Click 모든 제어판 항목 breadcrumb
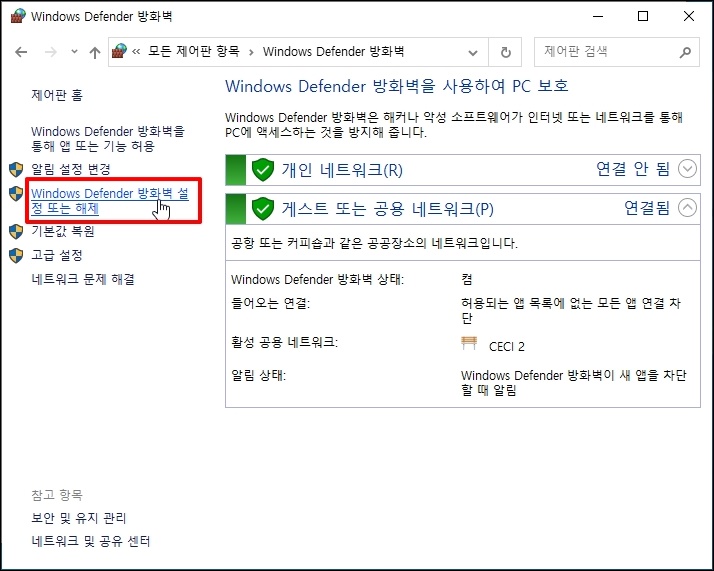The height and width of the screenshot is (571, 714). 194,51
